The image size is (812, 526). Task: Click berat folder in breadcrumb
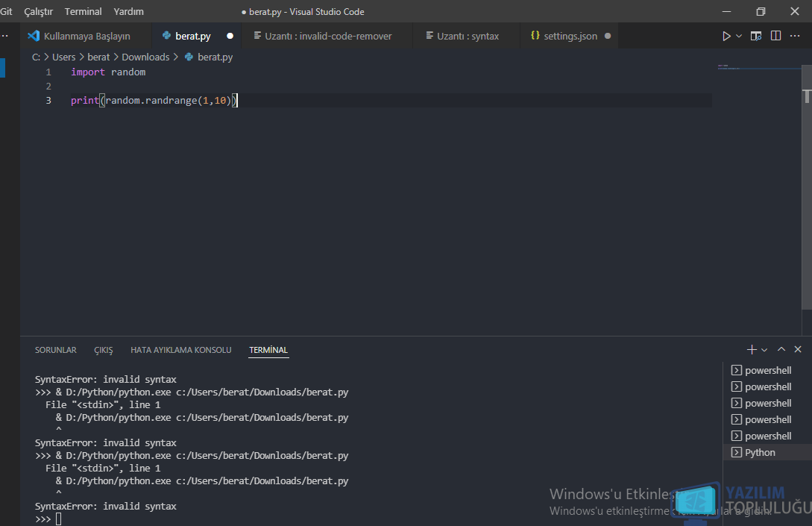point(98,57)
